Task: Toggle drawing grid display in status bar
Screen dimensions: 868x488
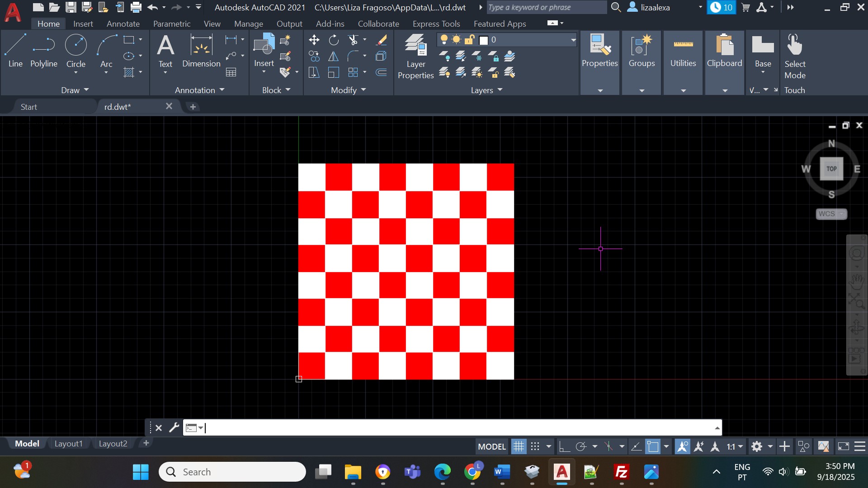Action: (519, 447)
